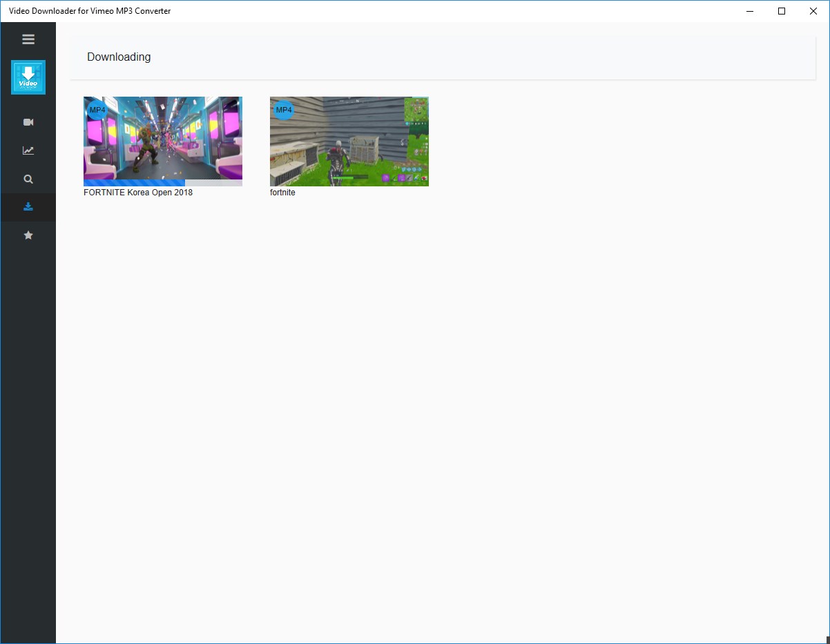Click the Video Downloader app logo

pos(28,77)
